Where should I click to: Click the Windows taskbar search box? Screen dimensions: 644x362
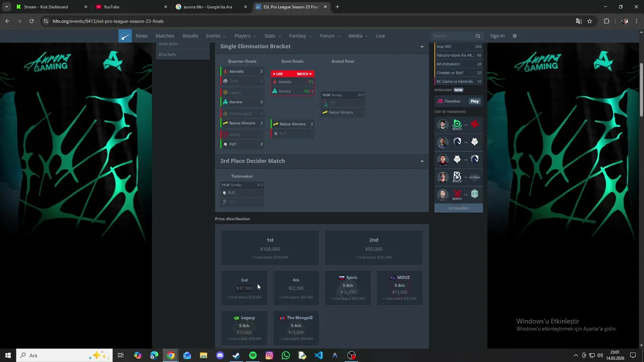click(x=65, y=355)
